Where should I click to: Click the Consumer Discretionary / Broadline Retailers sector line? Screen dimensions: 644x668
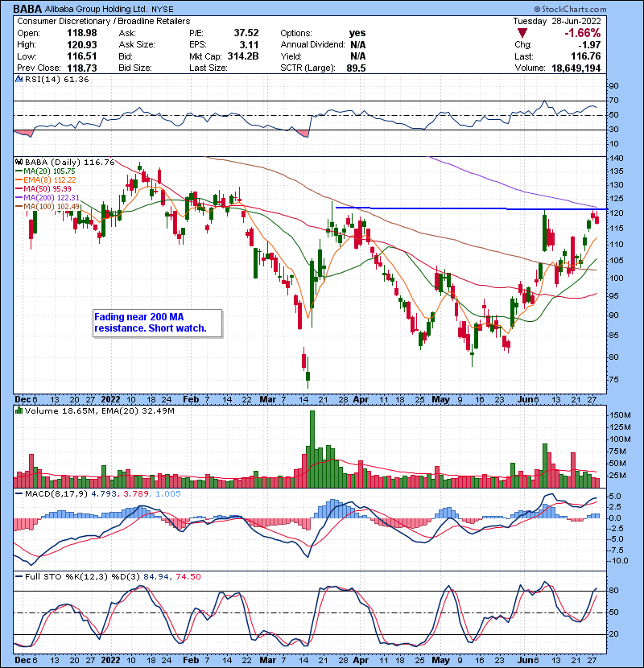coord(104,21)
